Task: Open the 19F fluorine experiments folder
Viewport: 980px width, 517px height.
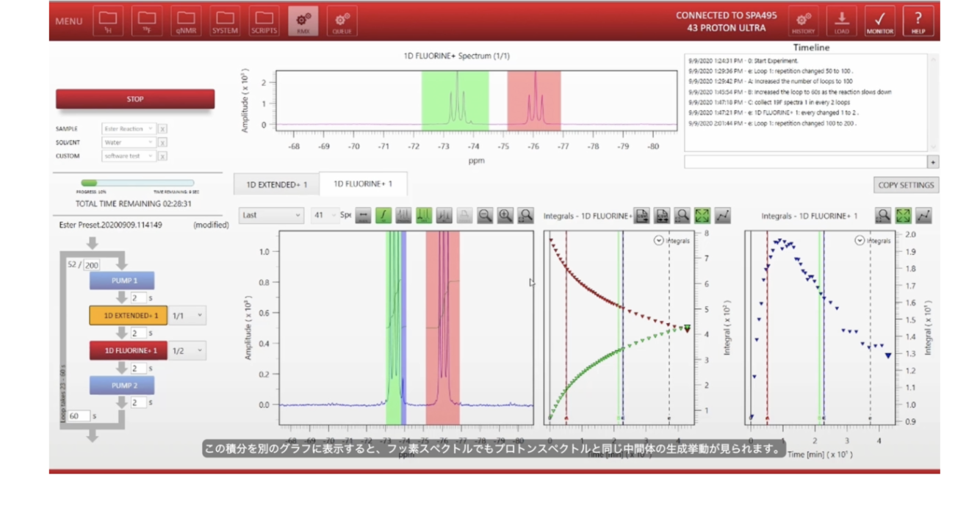Action: click(x=147, y=21)
